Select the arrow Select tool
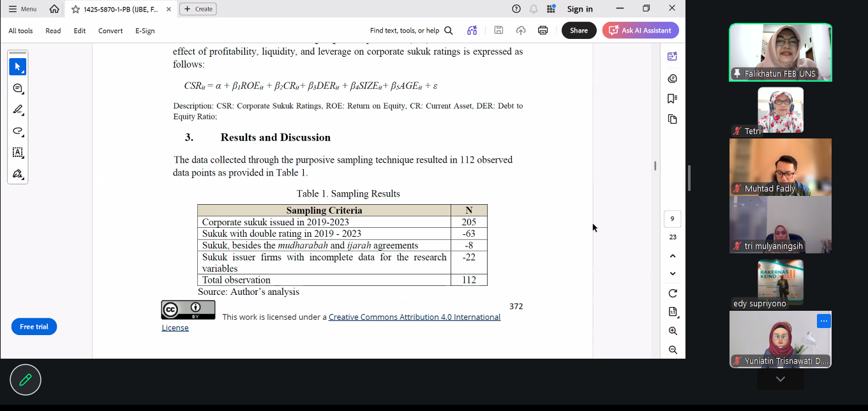Image resolution: width=868 pixels, height=411 pixels. (x=18, y=66)
